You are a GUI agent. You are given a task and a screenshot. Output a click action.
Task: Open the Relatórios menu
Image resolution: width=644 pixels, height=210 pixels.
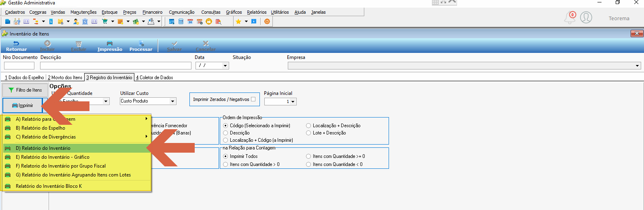tap(257, 12)
